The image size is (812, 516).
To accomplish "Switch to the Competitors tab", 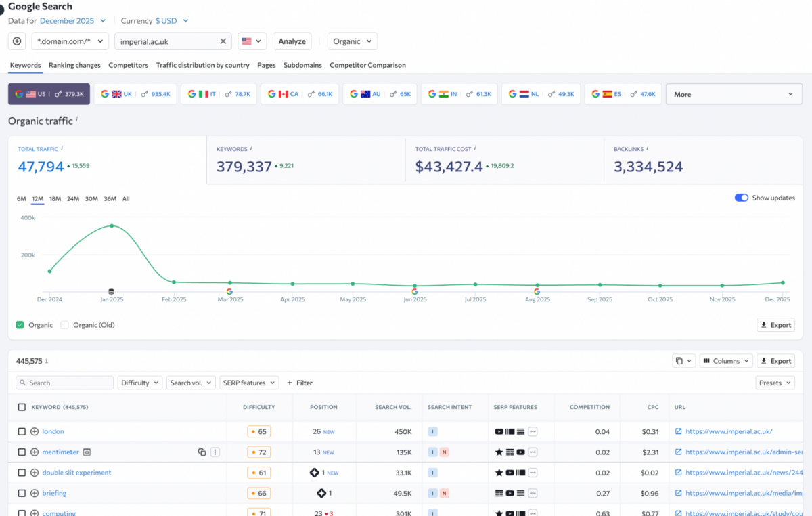I will (x=128, y=65).
